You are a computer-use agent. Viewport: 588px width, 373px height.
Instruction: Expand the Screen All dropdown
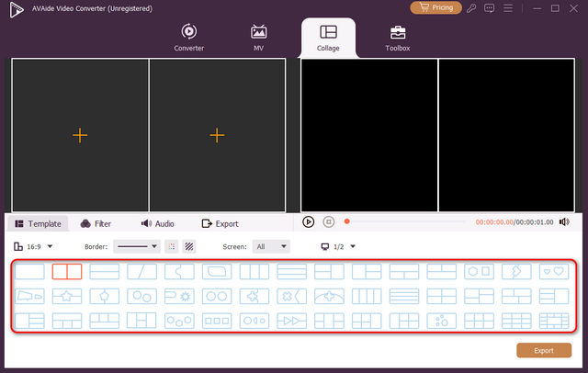pyautogui.click(x=271, y=246)
